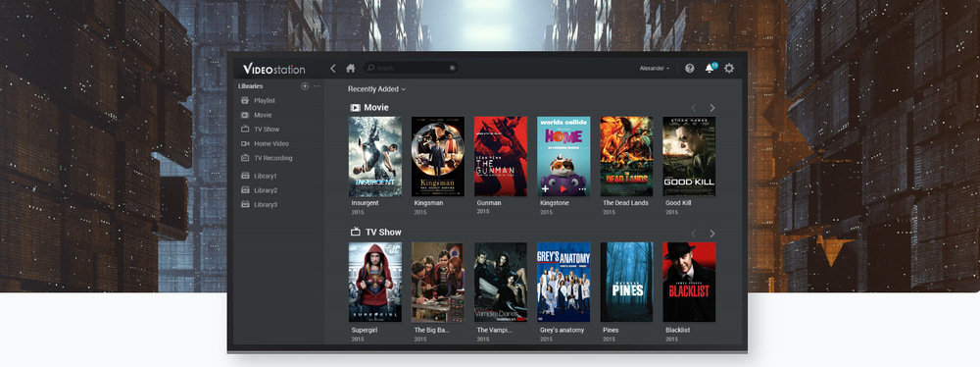This screenshot has width=980, height=367.
Task: Click the Grey's anatomy title text
Action: tap(562, 330)
